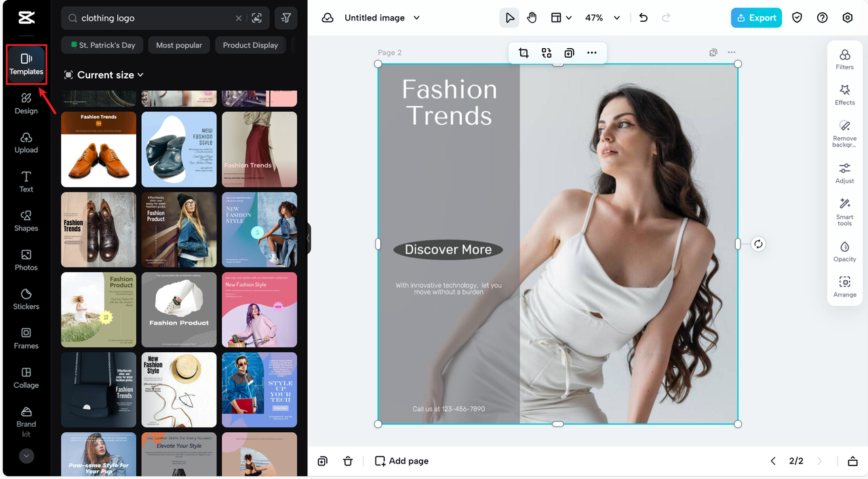
Task: Click the image search scan icon
Action: [257, 18]
